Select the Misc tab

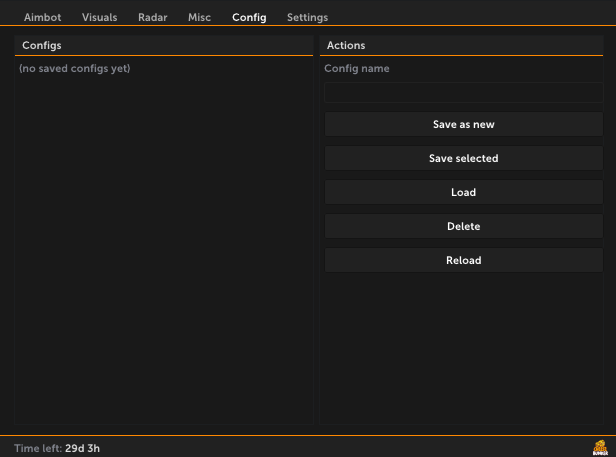click(199, 17)
